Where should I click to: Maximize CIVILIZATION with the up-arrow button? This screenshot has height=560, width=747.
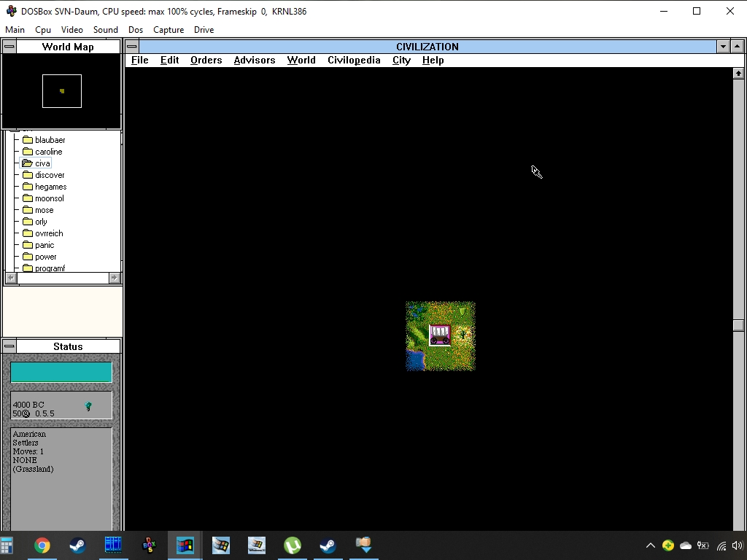coord(737,47)
